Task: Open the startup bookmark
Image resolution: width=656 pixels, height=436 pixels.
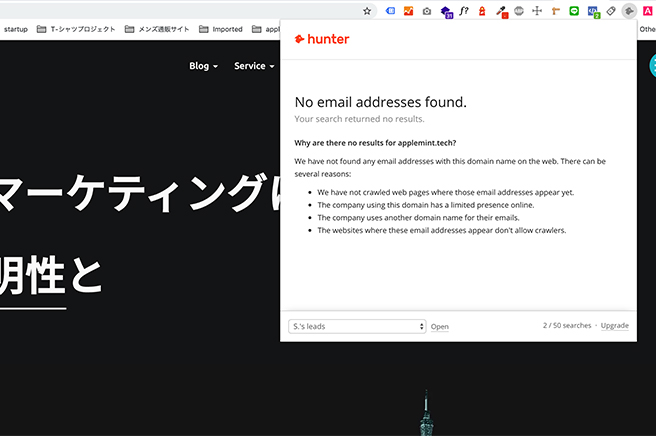Action: pos(16,29)
